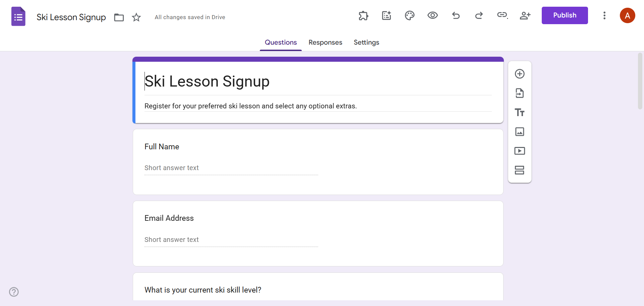Switch to the Responses tab
The width and height of the screenshot is (644, 306).
(325, 42)
